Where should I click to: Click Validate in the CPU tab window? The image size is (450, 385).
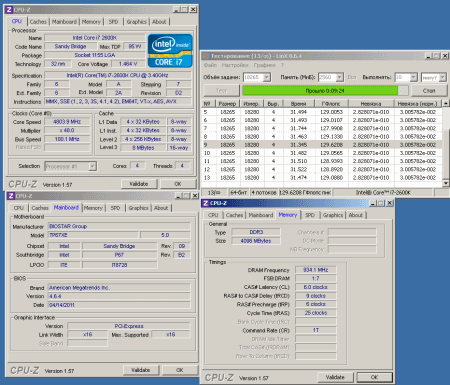139,184
